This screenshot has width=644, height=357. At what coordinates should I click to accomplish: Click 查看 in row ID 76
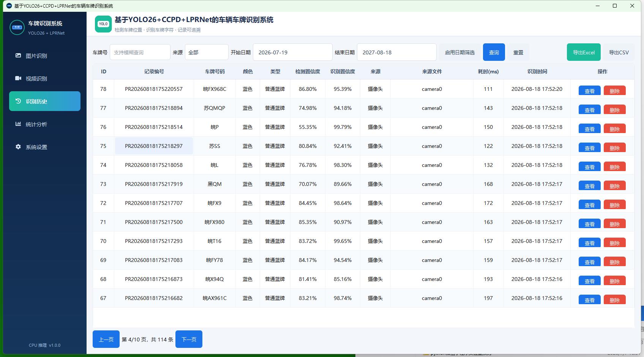coord(589,129)
